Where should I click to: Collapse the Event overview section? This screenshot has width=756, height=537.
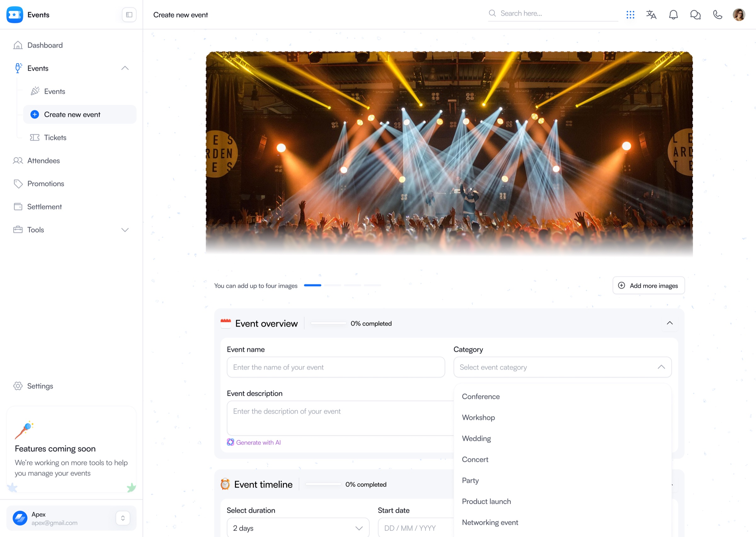[x=670, y=323]
